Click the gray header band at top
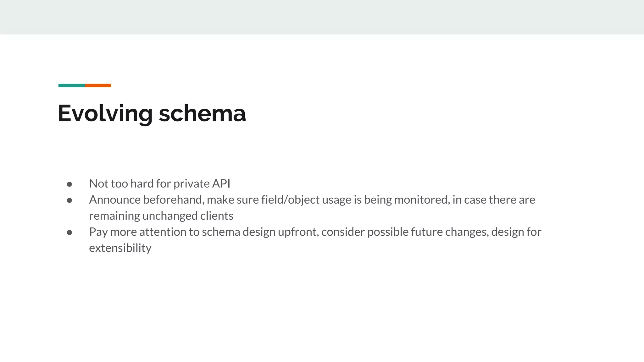Viewport: 644px width, 362px height. click(322, 17)
